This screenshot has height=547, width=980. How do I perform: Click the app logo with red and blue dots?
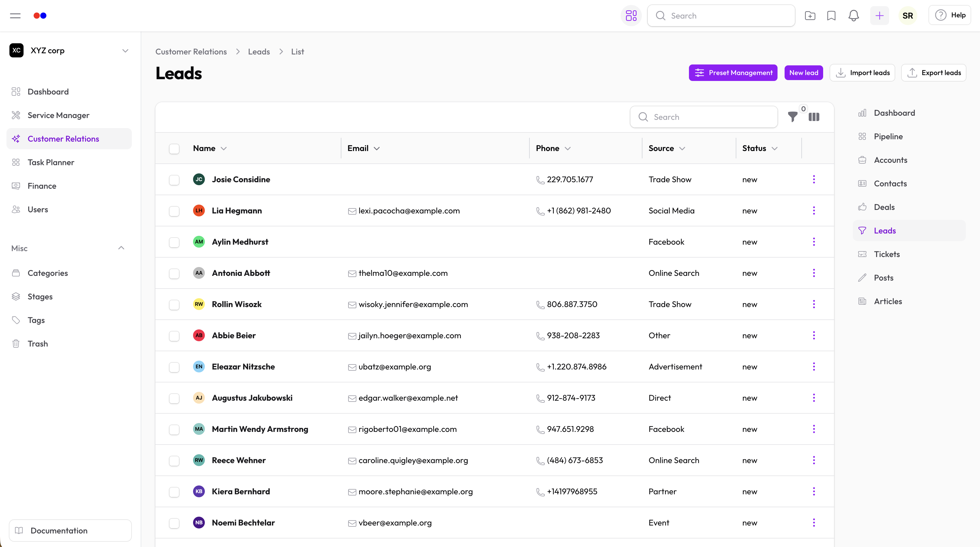(40, 16)
